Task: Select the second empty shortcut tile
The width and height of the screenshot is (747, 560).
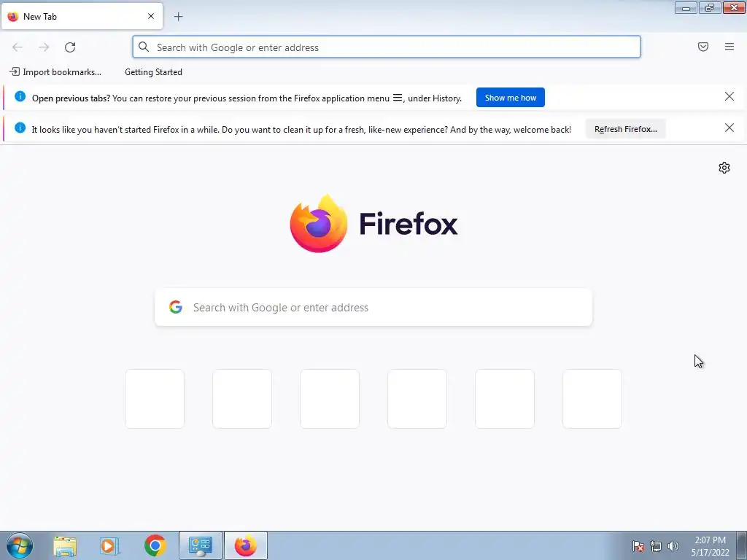Action: pyautogui.click(x=242, y=399)
